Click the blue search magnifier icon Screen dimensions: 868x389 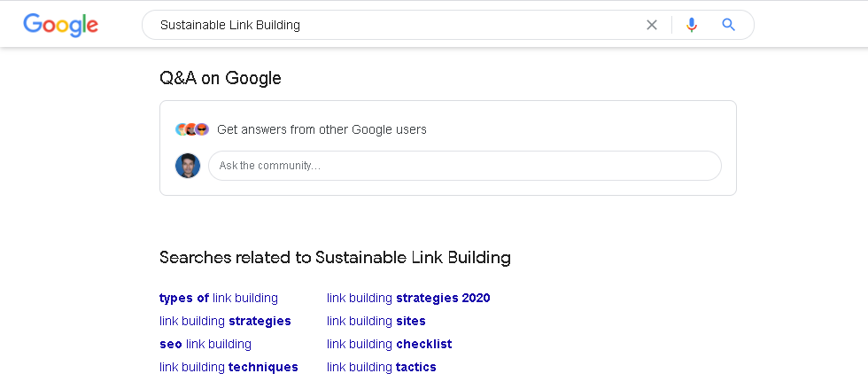tap(729, 25)
